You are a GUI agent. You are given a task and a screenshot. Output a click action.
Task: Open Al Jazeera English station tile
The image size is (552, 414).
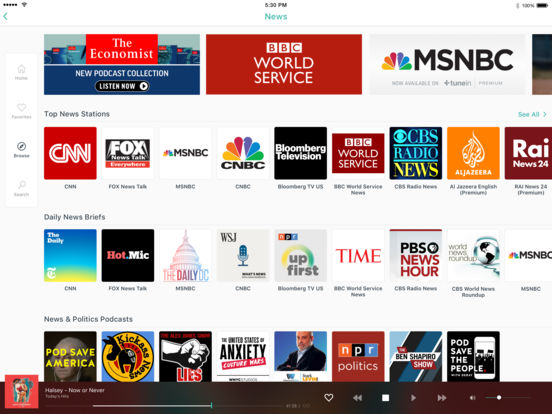473,153
